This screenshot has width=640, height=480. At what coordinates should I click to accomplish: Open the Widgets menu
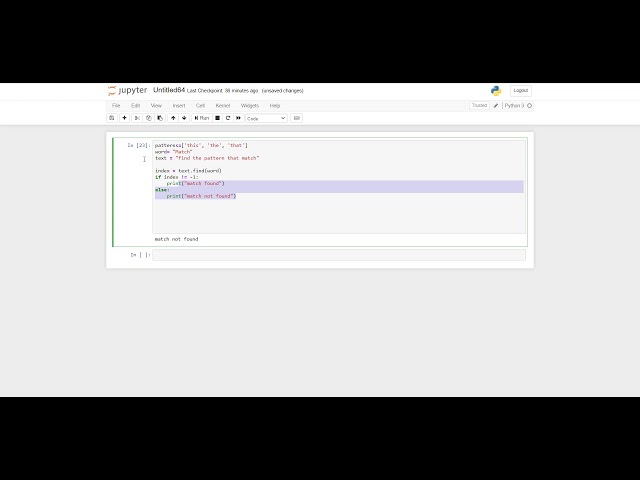coord(250,106)
